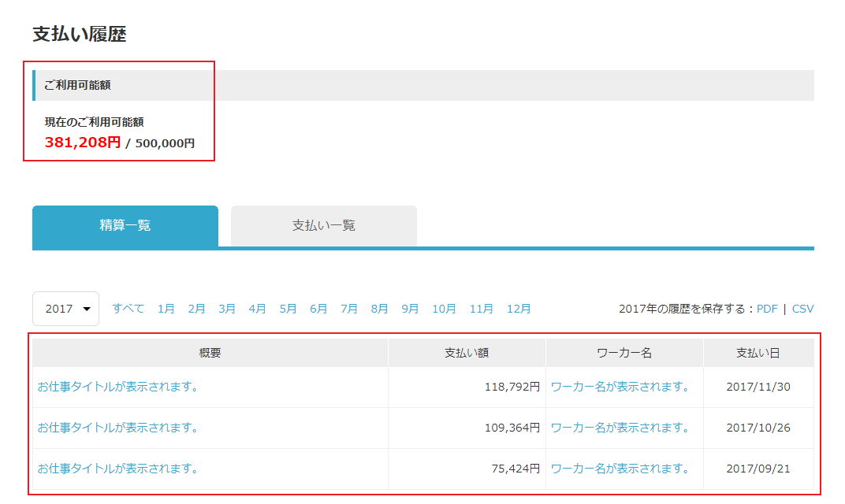
Task: Click the red 381,208円 available amount
Action: click(83, 143)
